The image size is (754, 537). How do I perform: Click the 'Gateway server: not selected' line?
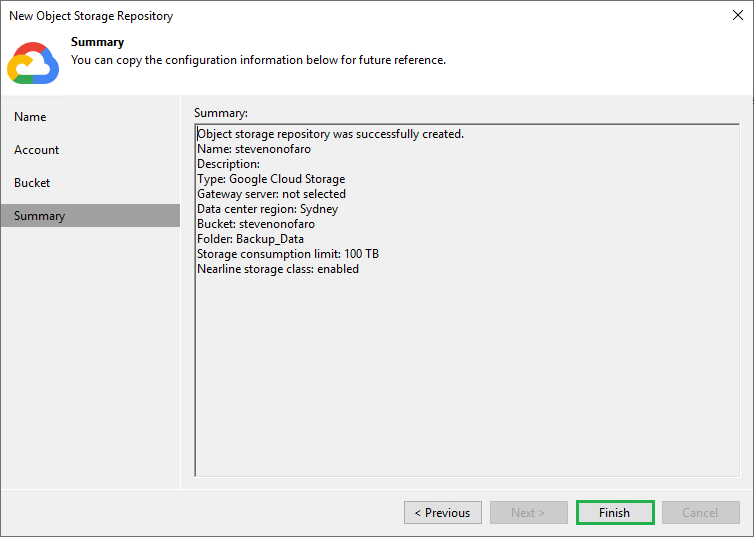pyautogui.click(x=271, y=194)
